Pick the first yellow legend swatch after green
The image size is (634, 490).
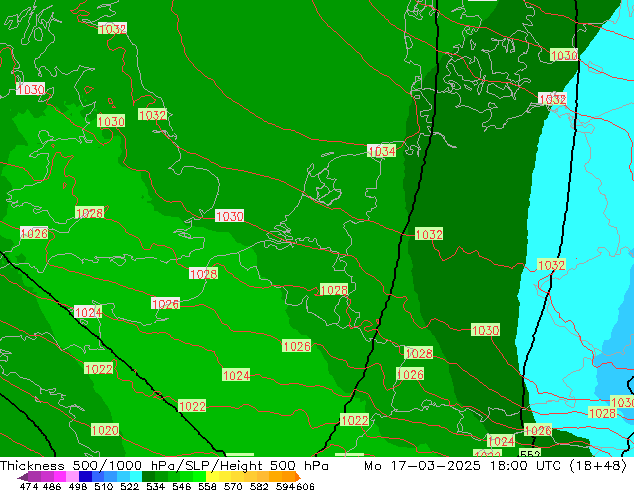pos(212,476)
